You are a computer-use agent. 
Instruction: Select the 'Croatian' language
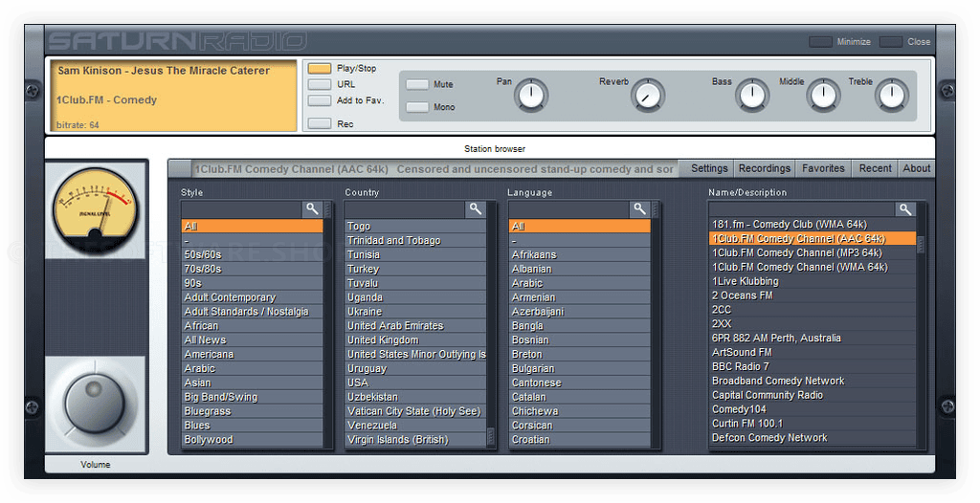coord(580,439)
